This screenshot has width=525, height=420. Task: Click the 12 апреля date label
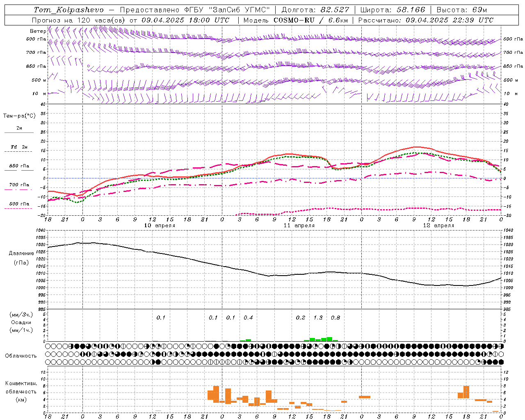(x=439, y=226)
